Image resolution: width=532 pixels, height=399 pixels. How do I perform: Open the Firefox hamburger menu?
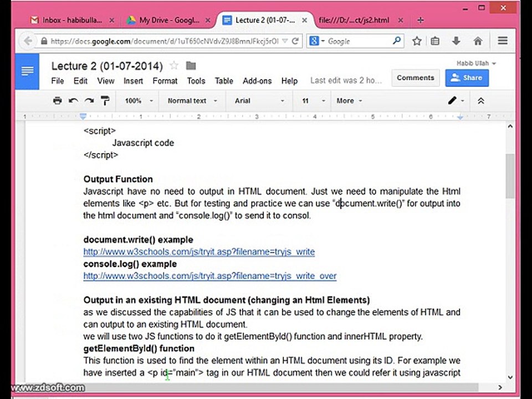(503, 41)
